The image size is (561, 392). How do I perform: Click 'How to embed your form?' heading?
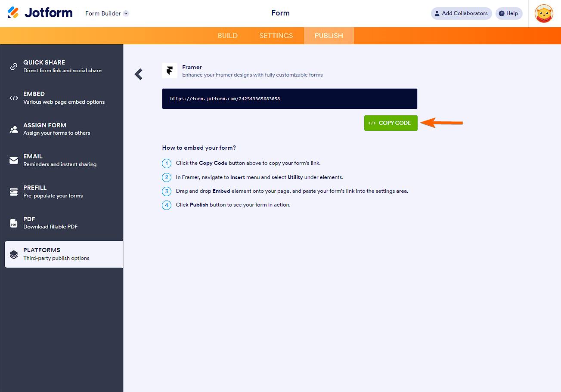click(x=199, y=148)
